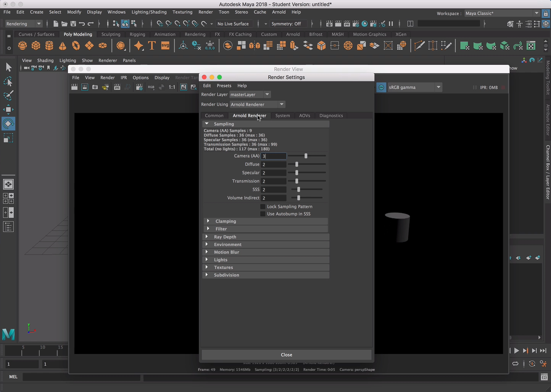Open the Presets menu

tap(224, 86)
